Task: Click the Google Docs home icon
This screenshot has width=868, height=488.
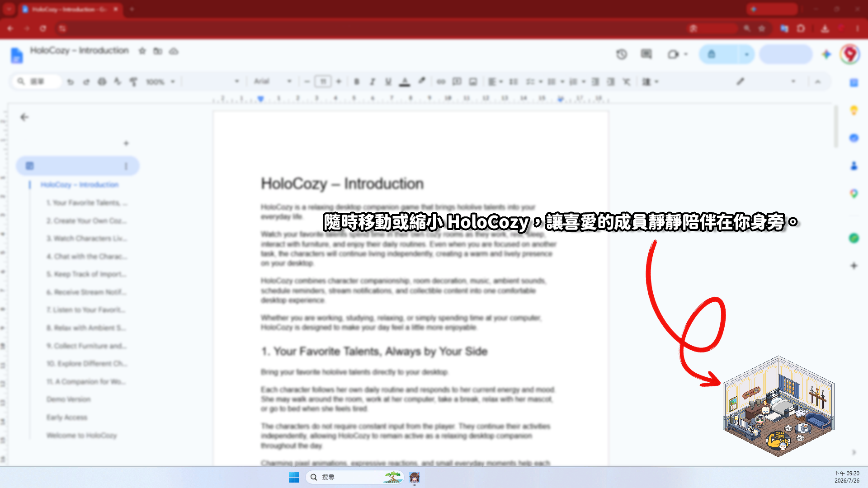Action: pyautogui.click(x=17, y=55)
